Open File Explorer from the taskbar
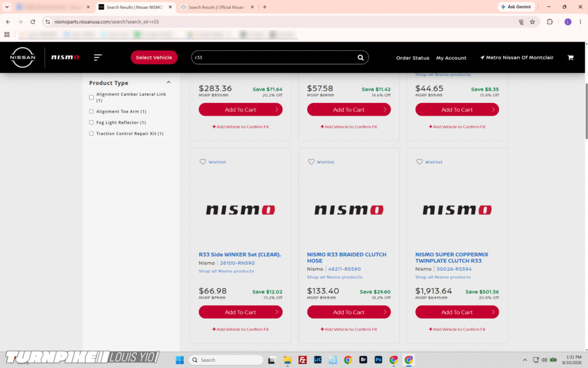Image resolution: width=588 pixels, height=368 pixels. pyautogui.click(x=287, y=360)
